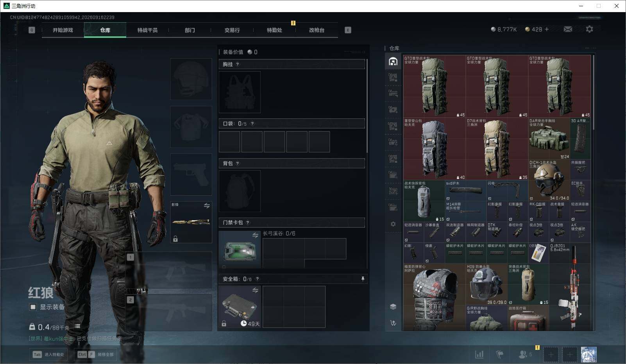
Task: Select the H09 防暴头盔 in stash
Action: coord(486,284)
